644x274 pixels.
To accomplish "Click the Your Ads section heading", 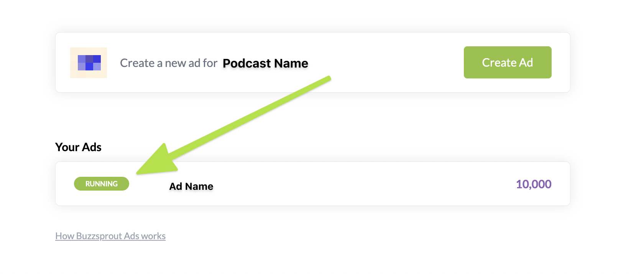I will (78, 147).
